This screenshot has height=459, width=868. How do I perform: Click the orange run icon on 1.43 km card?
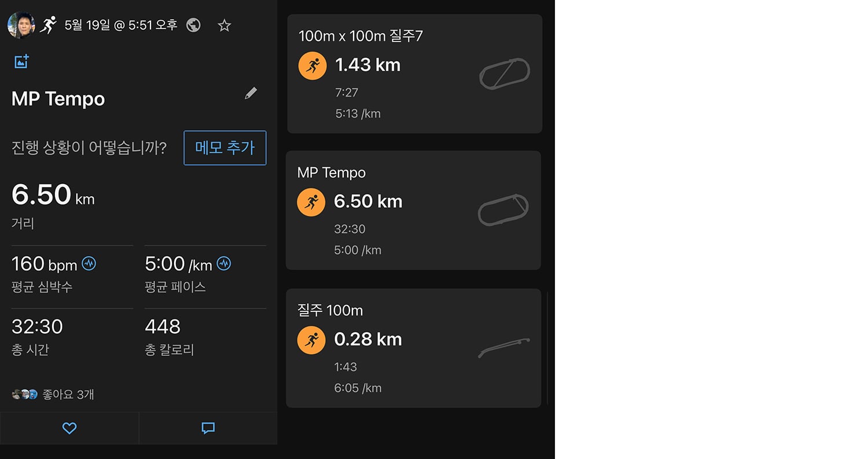(x=312, y=65)
